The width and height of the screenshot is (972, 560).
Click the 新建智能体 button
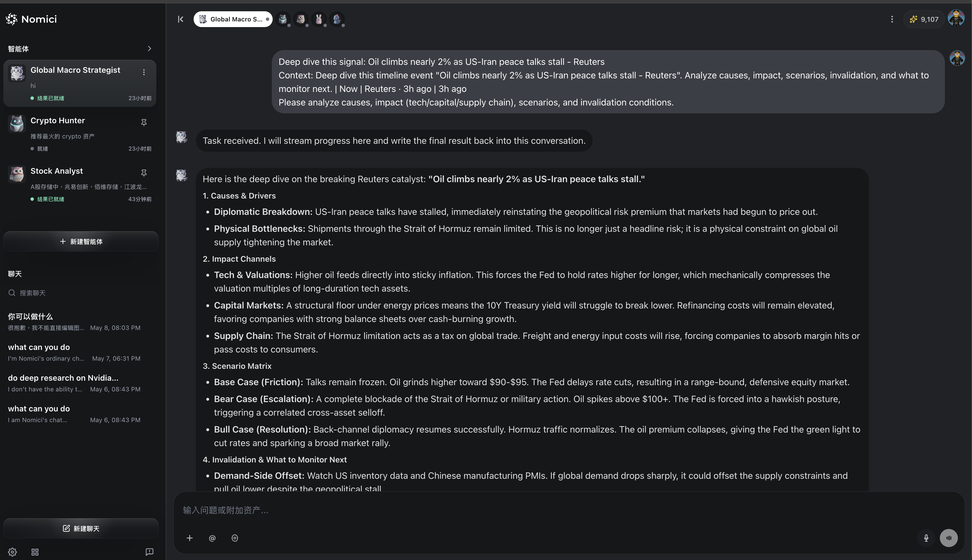click(x=81, y=242)
